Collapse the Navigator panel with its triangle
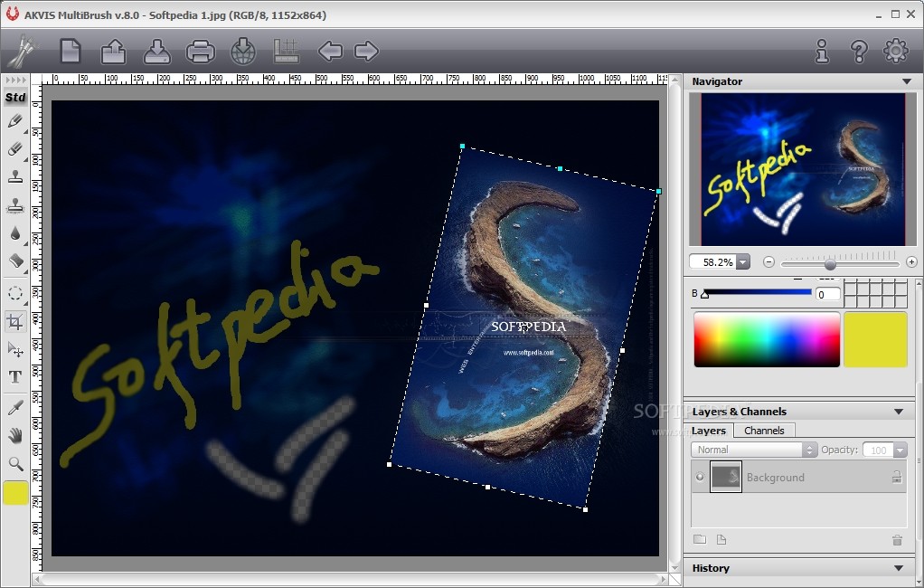The width and height of the screenshot is (924, 588). tap(906, 81)
